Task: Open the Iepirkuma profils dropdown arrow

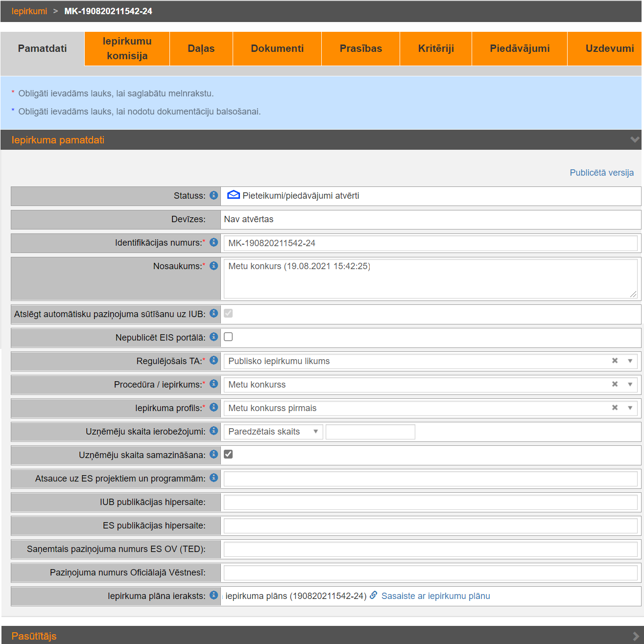Action: click(x=630, y=408)
